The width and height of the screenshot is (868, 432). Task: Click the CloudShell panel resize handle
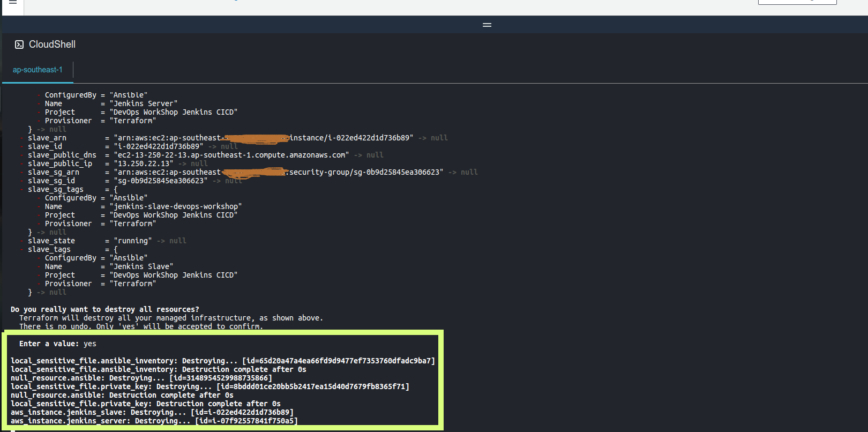click(487, 25)
